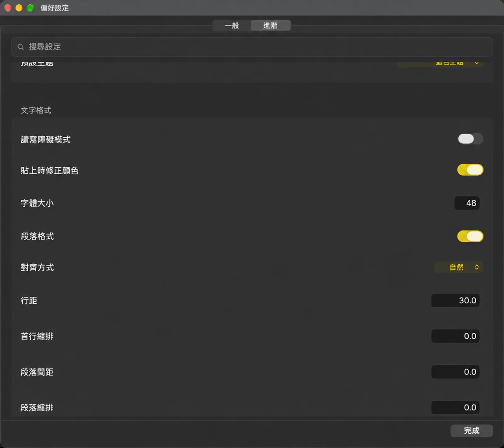Image resolution: width=504 pixels, height=448 pixels.
Task: Click the 完成 button
Action: [472, 431]
